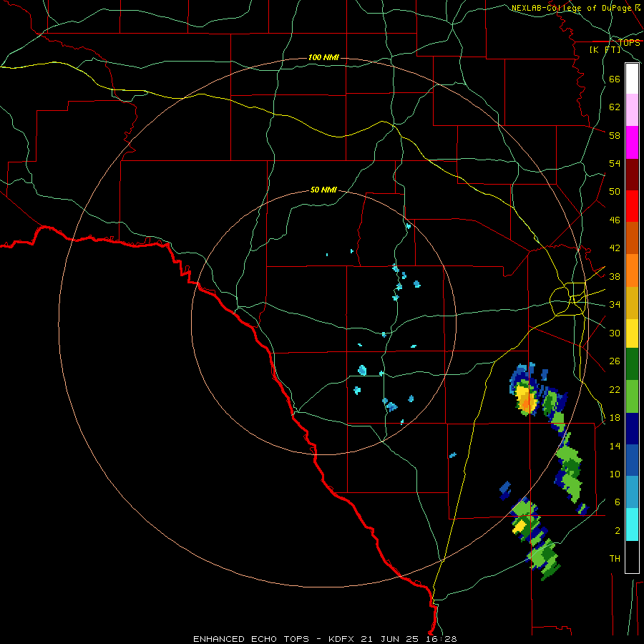
Task: Click the "50 NMI" range ring label
Action: coord(323,190)
